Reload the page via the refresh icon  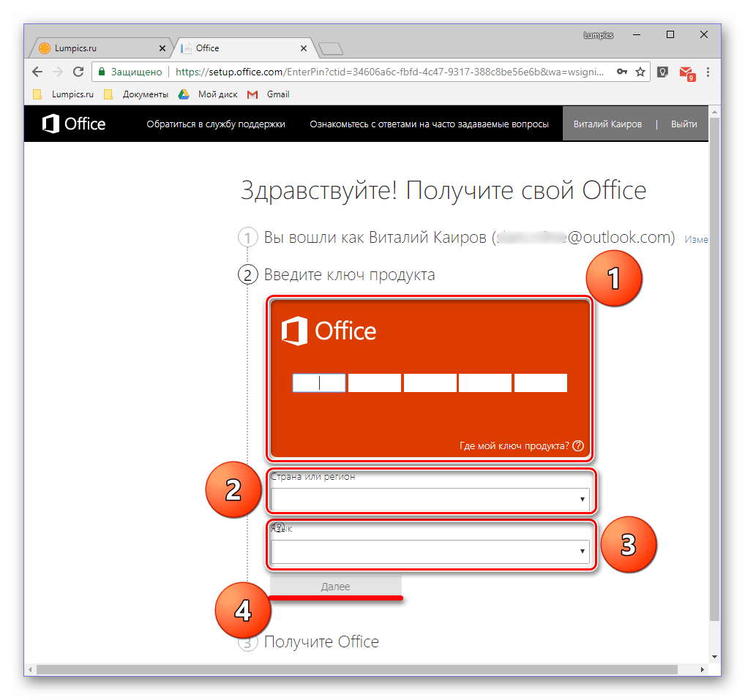point(78,72)
